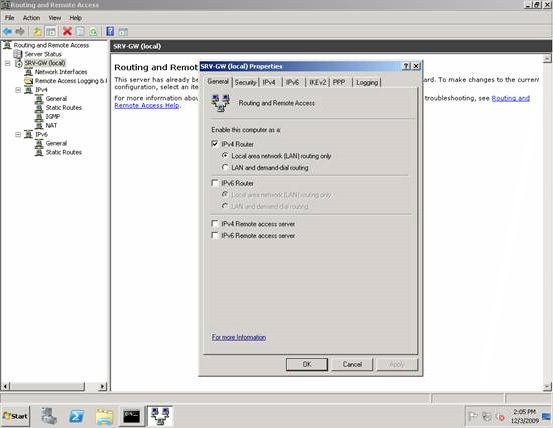Click the network tray icon
Image resolution: width=553 pixels, height=428 pixels.
point(487,416)
